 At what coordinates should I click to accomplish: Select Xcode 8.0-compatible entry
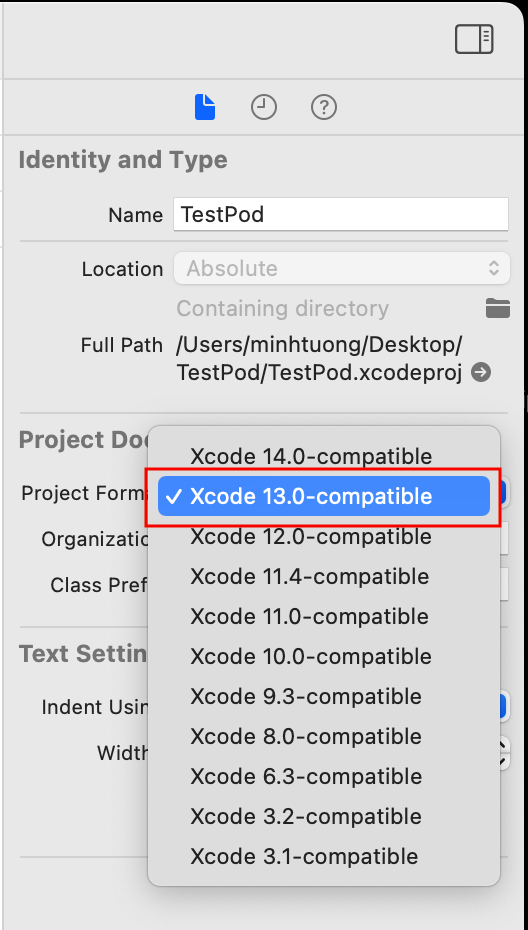(324, 737)
